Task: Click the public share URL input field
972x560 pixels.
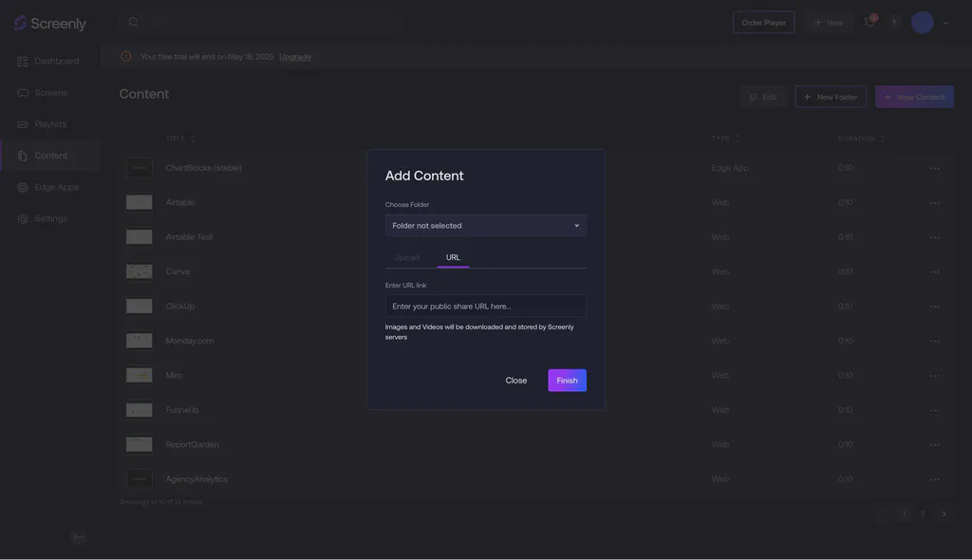Action: point(486,304)
